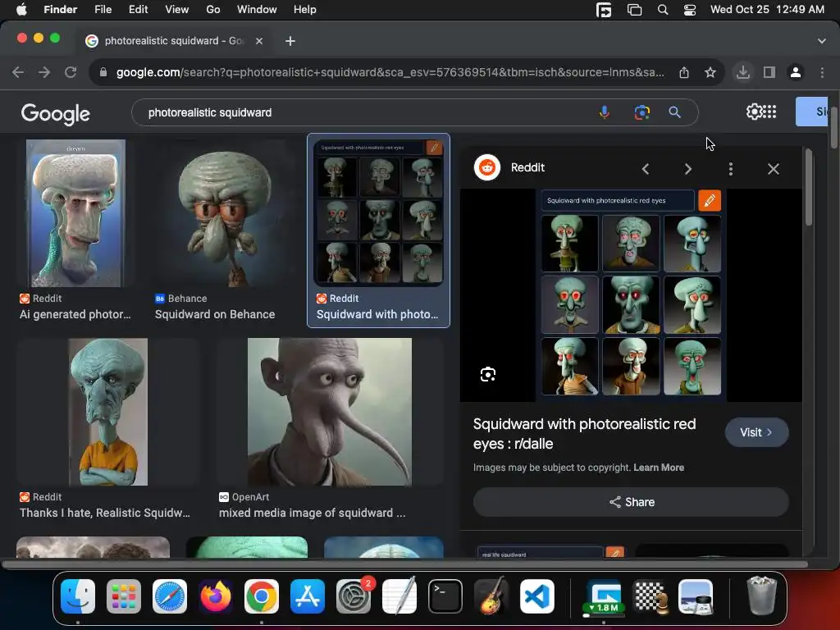Open 'Ai generated photor...' Reddit thumbnail
This screenshot has width=840, height=630.
pyautogui.click(x=75, y=213)
